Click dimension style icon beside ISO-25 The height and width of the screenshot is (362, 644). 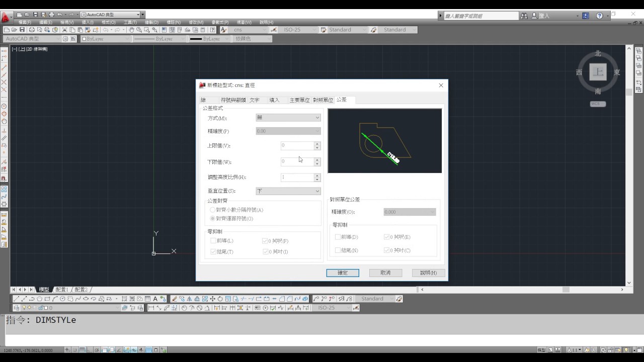(x=274, y=30)
